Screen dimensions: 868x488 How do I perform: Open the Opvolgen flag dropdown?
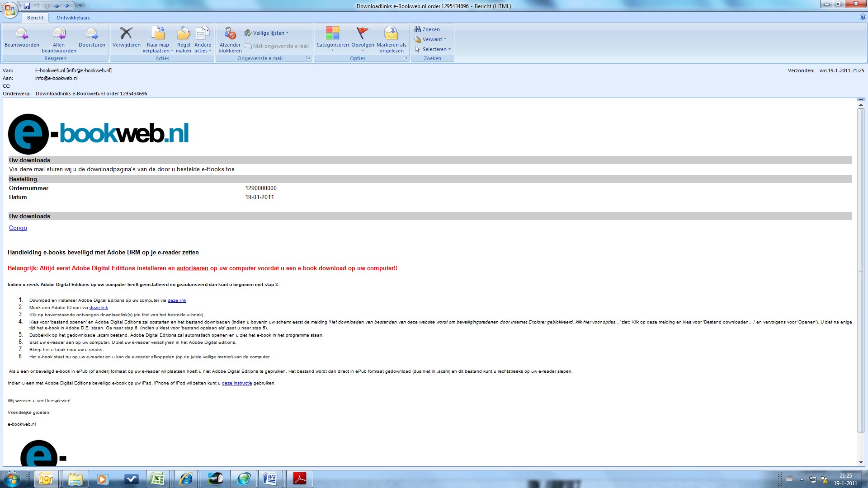point(363,39)
